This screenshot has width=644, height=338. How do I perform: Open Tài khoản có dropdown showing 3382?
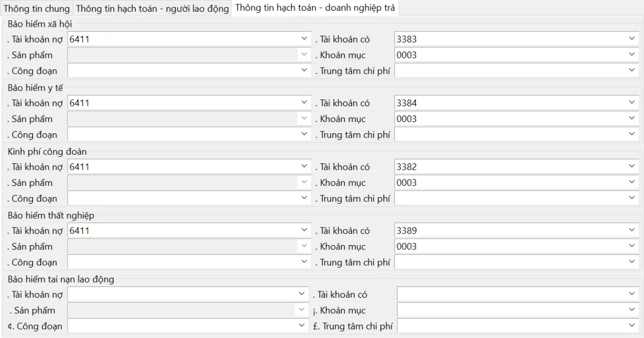632,167
